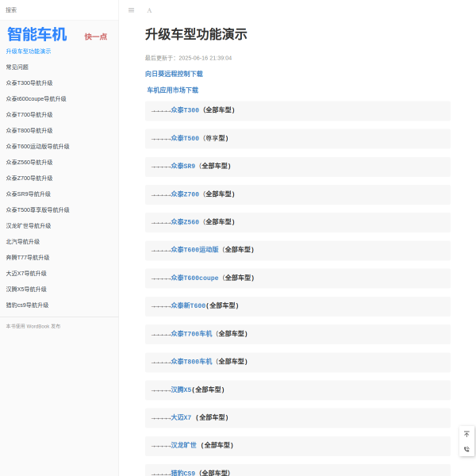Click the 最后更新于 timestamp text
476x476 pixels.
click(x=188, y=58)
